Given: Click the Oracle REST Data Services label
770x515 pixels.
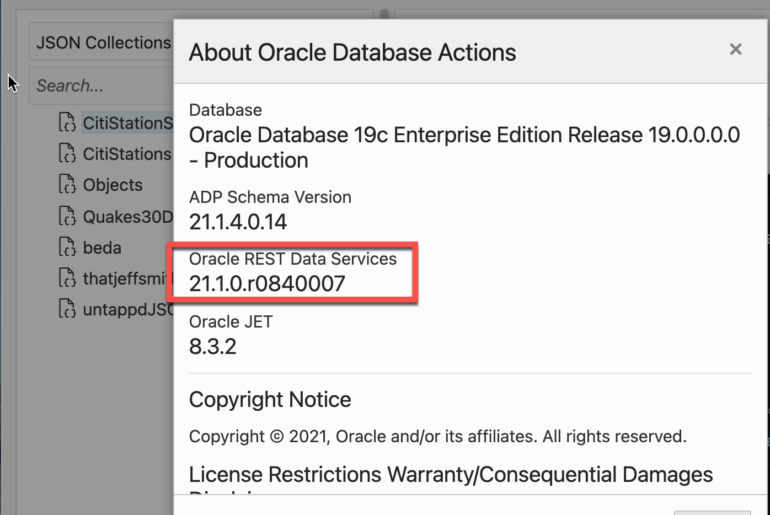Looking at the screenshot, I should click(293, 259).
